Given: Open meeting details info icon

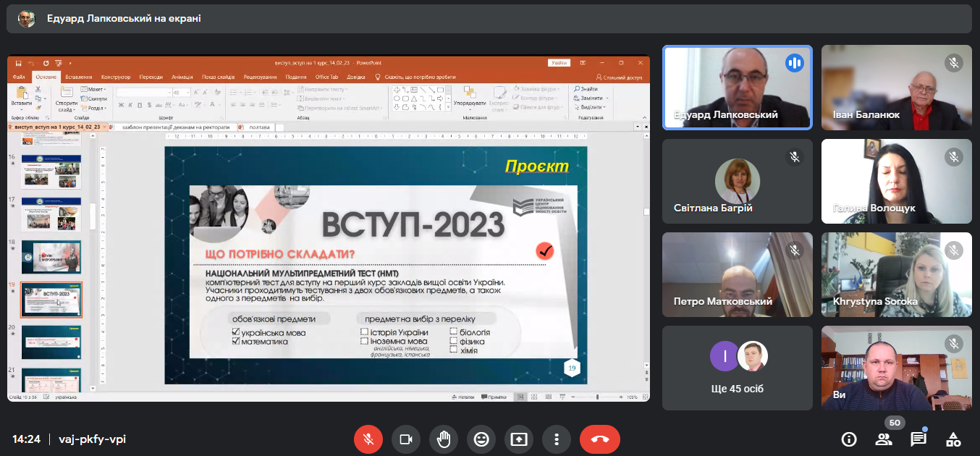Looking at the screenshot, I should pos(849,439).
